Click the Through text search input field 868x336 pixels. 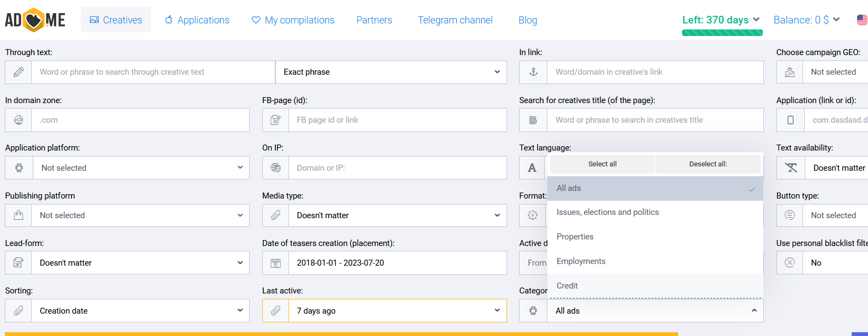tap(153, 72)
